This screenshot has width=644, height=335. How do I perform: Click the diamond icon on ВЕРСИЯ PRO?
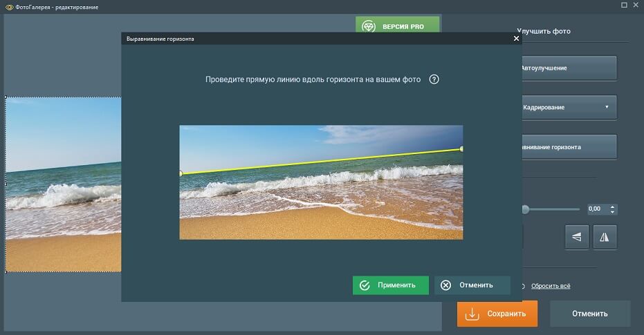pyautogui.click(x=370, y=27)
